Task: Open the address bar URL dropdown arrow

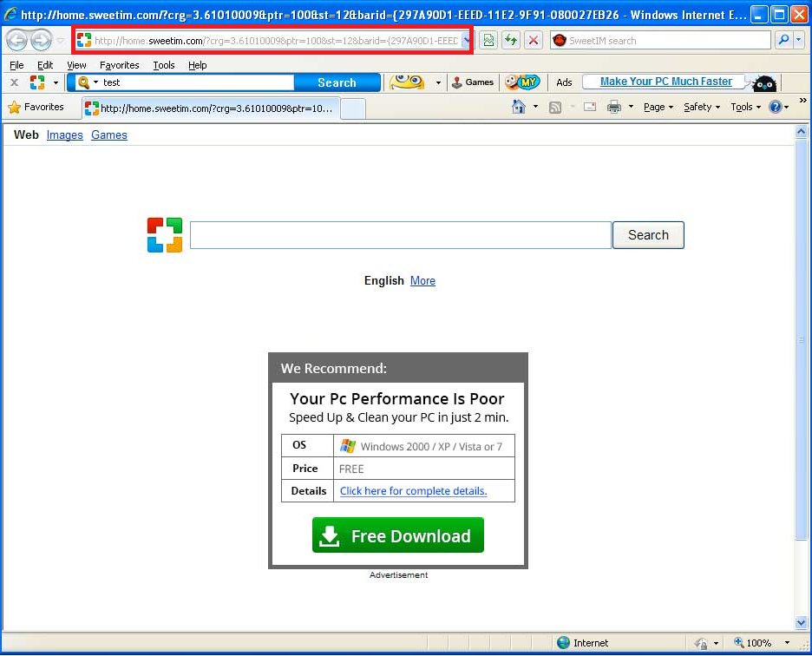Action: coord(466,41)
